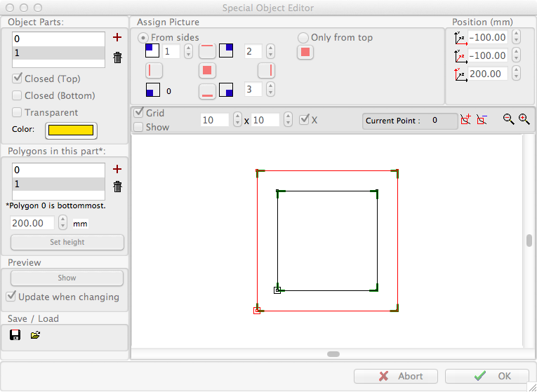This screenshot has height=392, width=537.
Task: Add a new polygon with plus icon
Action: (x=117, y=169)
